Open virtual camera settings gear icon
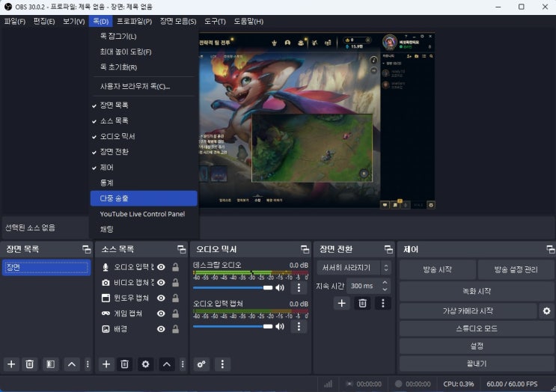The height and width of the screenshot is (392, 556). point(547,311)
